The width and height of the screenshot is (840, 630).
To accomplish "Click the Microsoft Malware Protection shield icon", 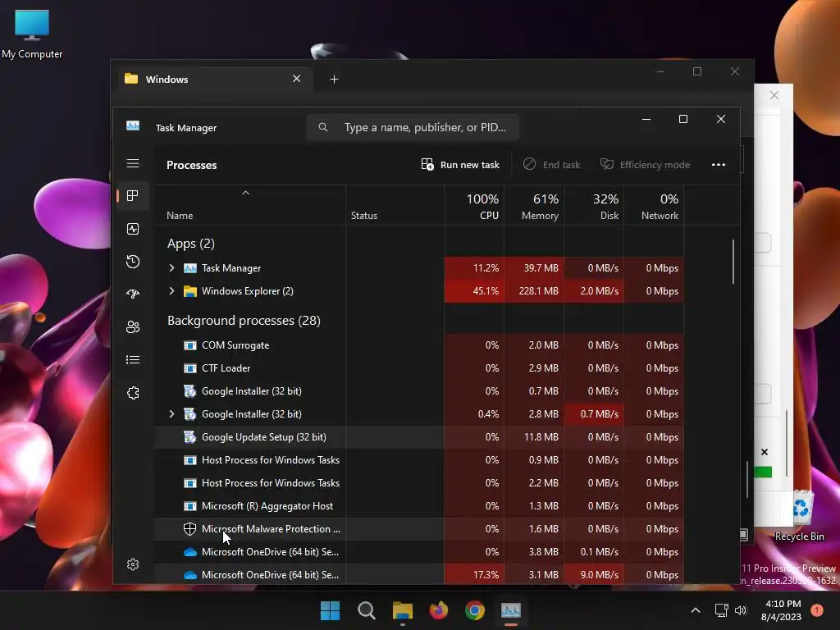I will tap(189, 529).
